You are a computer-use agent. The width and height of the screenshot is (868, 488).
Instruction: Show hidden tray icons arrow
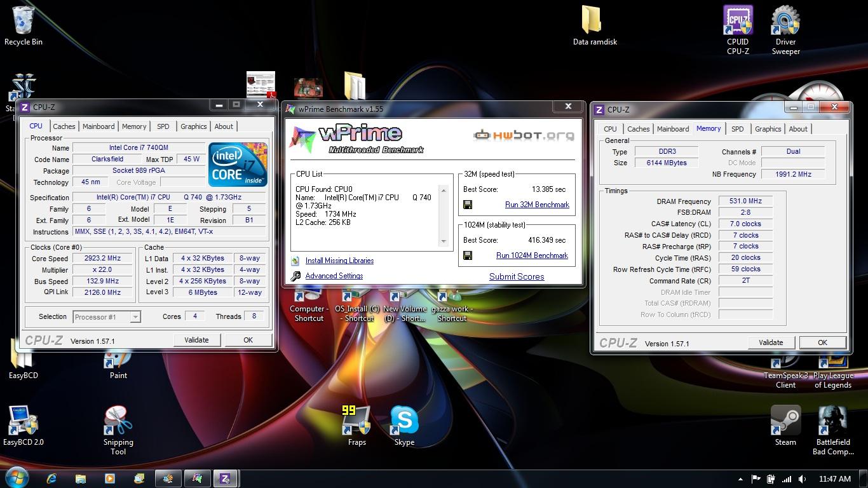tap(740, 479)
